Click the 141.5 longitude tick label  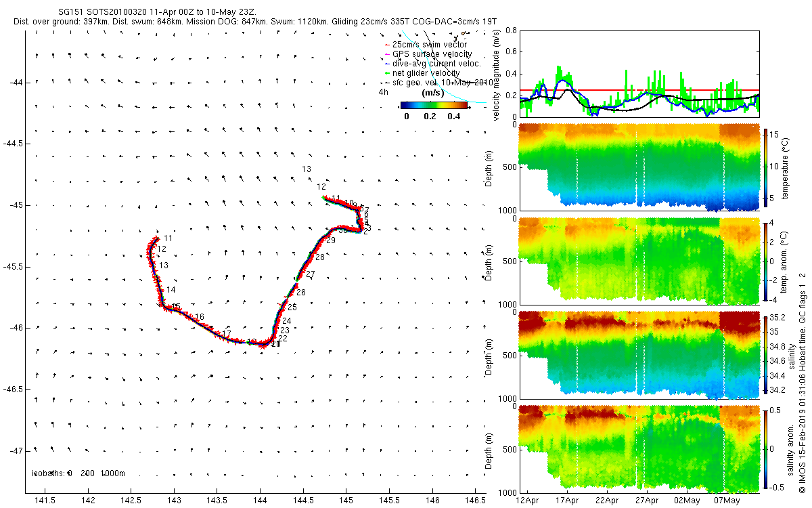coord(46,501)
